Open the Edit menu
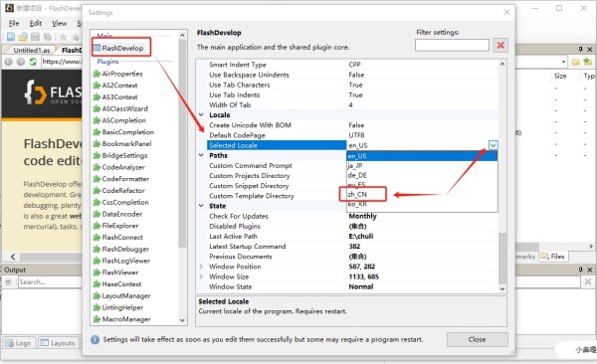 (36, 24)
